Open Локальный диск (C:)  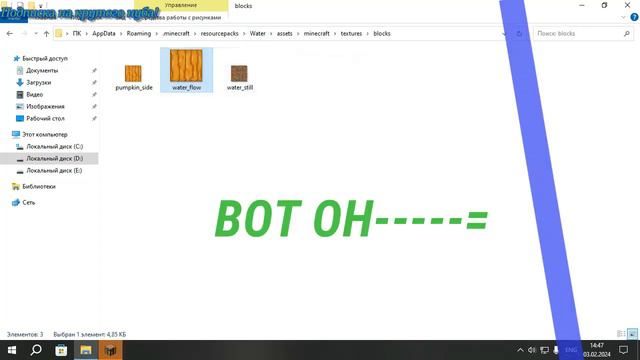[x=55, y=147]
